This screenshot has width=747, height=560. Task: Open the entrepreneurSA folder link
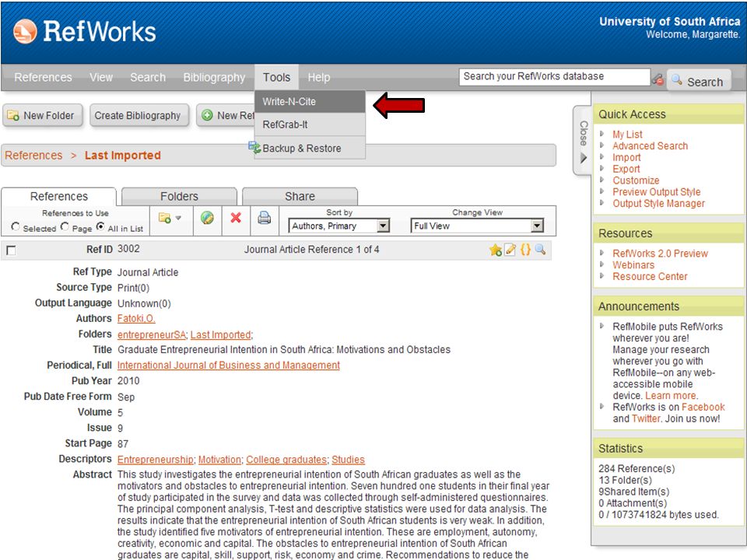point(152,334)
